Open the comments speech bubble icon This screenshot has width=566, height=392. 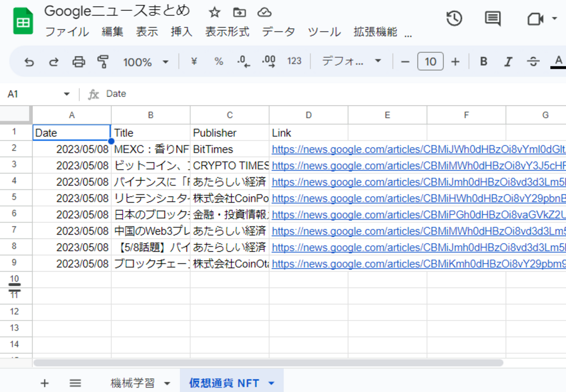492,19
